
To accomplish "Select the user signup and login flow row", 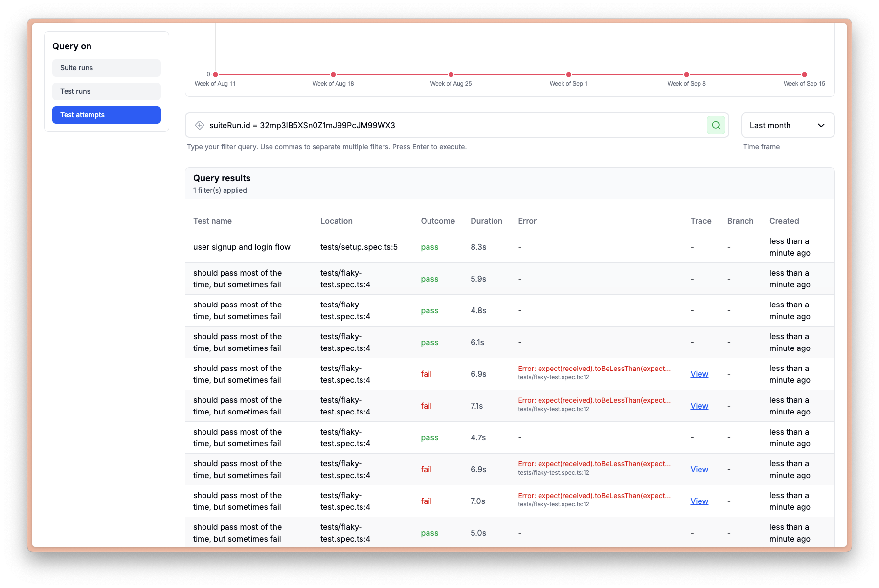I will [x=242, y=247].
